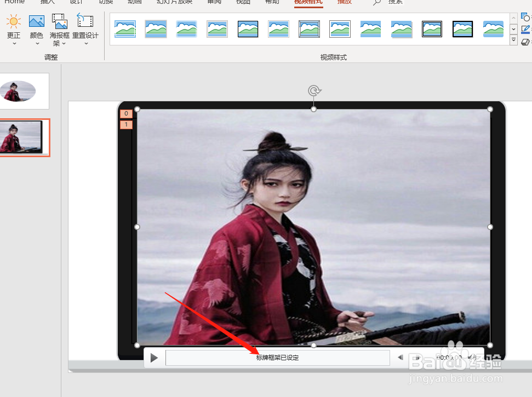Screen dimensions: 532x397
Task: Apply the third video style thumbnail
Action: [x=186, y=29]
